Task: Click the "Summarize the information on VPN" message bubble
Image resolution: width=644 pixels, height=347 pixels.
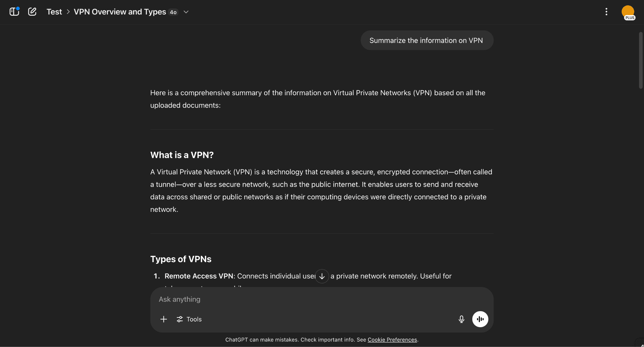Action: 427,41
